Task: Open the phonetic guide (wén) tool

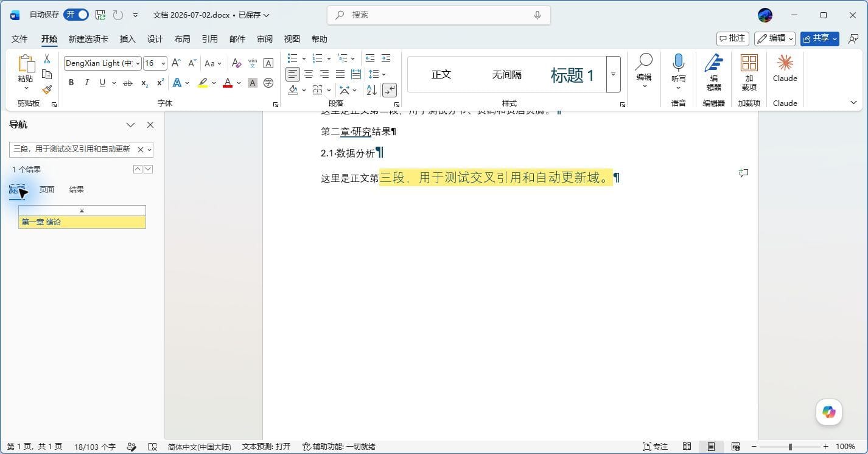Action: point(253,63)
